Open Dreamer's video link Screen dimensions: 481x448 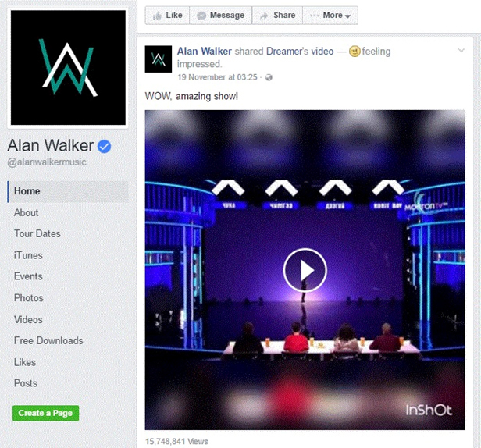tap(300, 52)
